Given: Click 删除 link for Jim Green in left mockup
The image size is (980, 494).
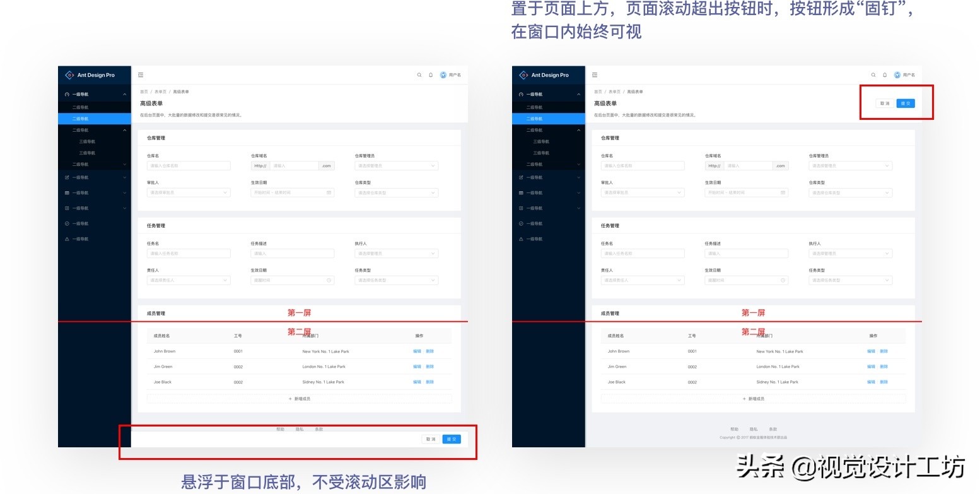Looking at the screenshot, I should coord(429,367).
